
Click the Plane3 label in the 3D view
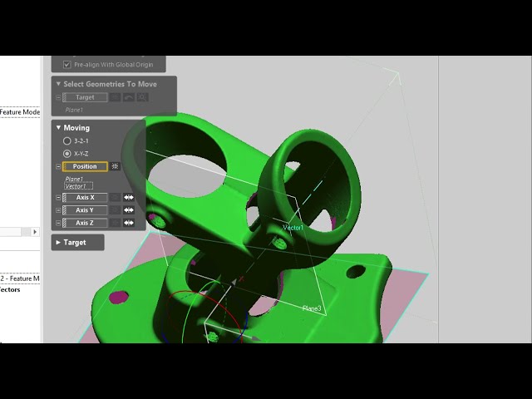pos(312,308)
